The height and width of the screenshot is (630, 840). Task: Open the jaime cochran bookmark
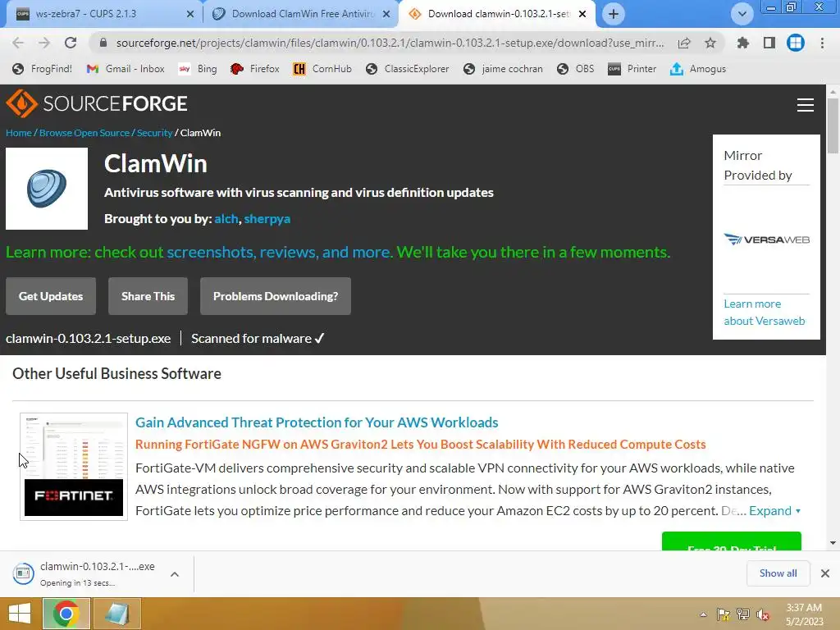[x=504, y=69]
